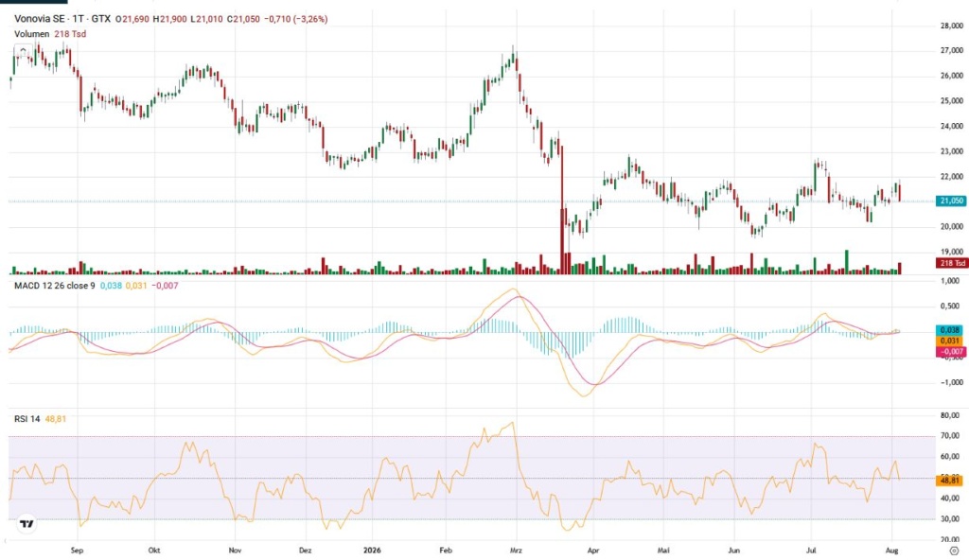This screenshot has height=560, width=969.
Task: Click the low value L21,010
Action: (x=206, y=19)
